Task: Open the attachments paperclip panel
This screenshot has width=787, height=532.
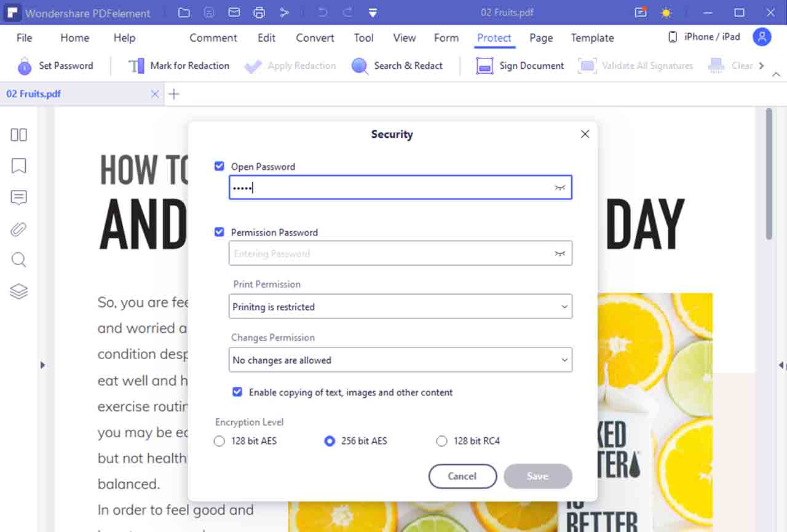Action: [18, 229]
